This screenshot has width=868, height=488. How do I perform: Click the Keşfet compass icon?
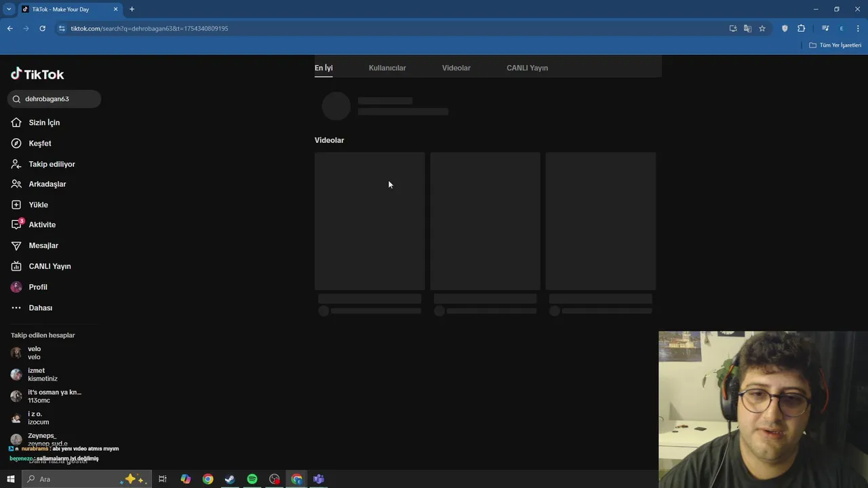tap(16, 143)
